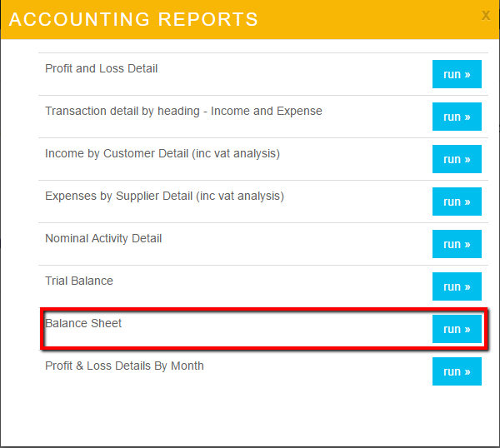
Task: Click the Balance Sheet label text
Action: [x=83, y=323]
